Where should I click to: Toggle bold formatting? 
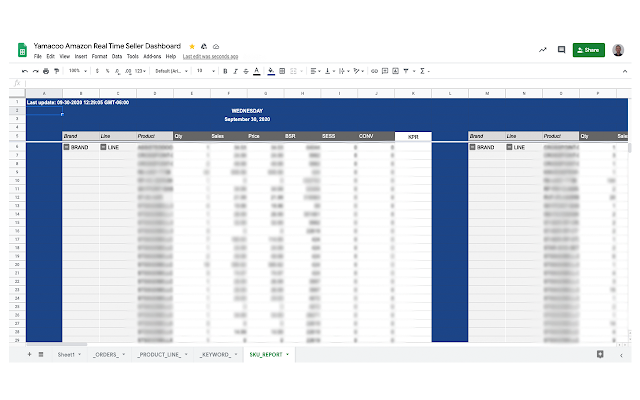pos(225,71)
